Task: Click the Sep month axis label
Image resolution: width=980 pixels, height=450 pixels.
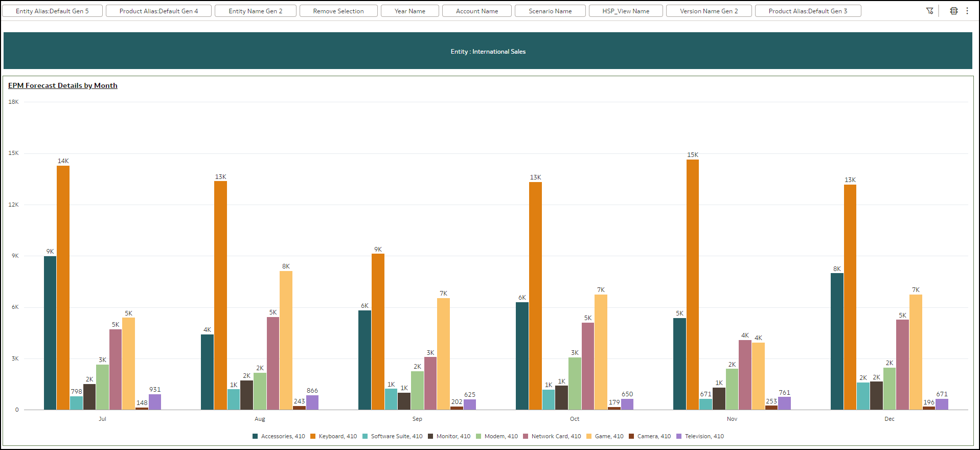Action: (x=417, y=419)
